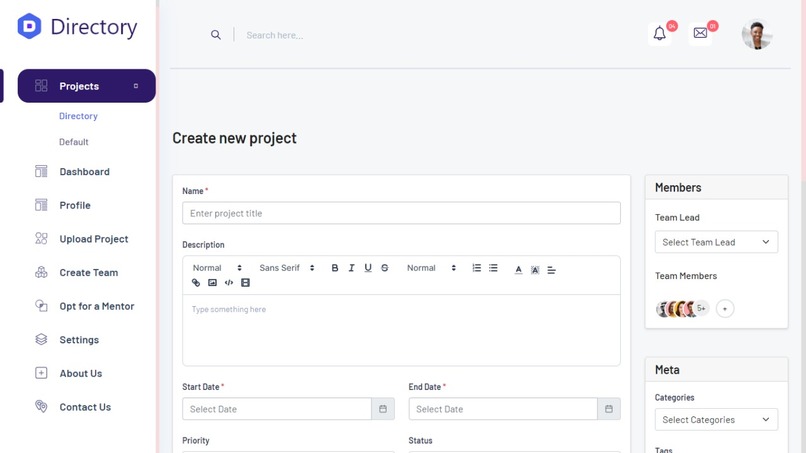Insert a code block in description
Viewport: 806px width, 453px height.
point(229,282)
